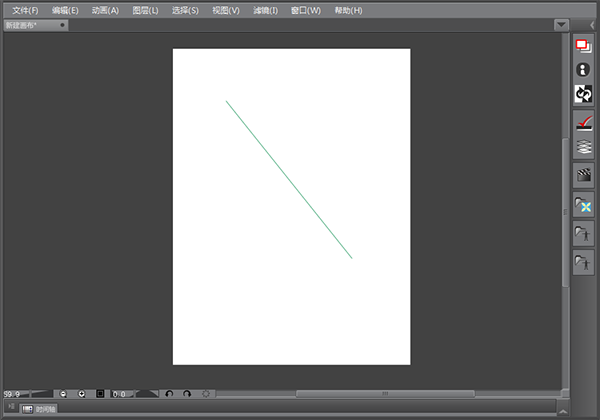600x420 pixels.
Task: Open the 文件(F) menu
Action: coord(25,10)
